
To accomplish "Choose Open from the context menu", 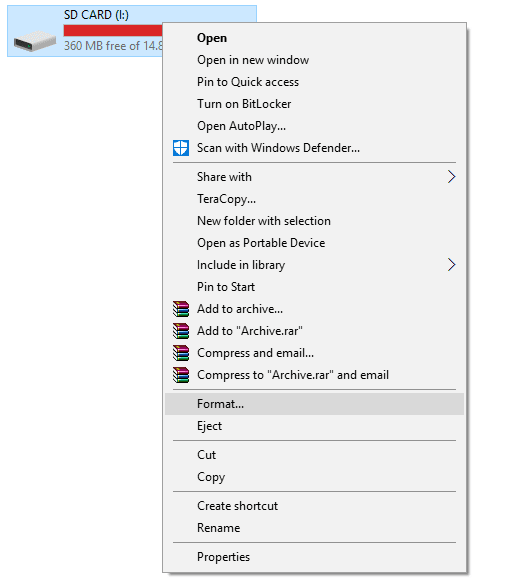I will coord(314,38).
